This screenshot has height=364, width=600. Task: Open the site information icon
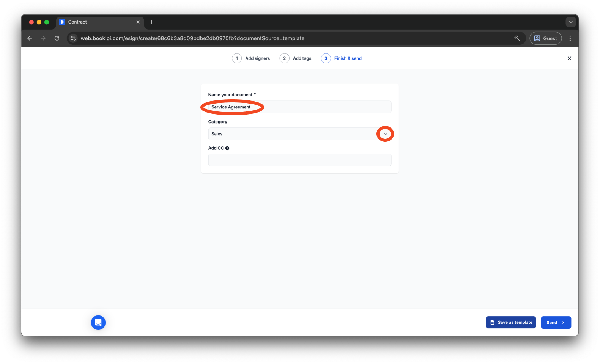coord(73,38)
